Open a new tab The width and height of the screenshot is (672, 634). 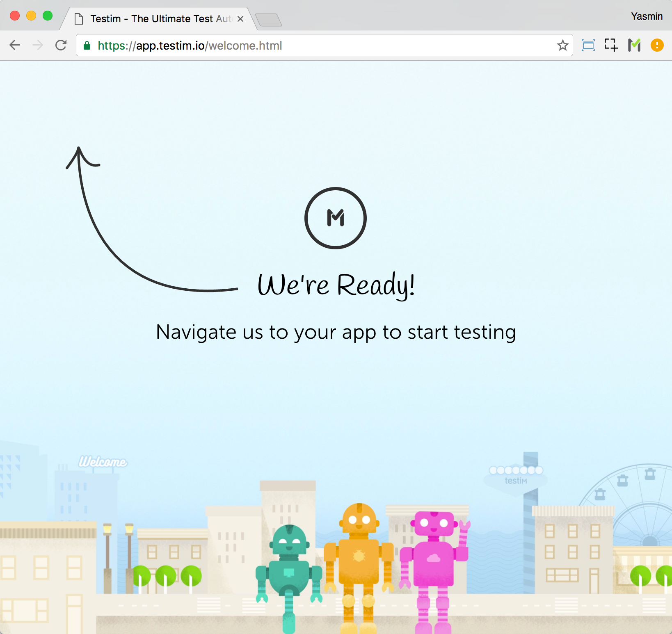(x=269, y=20)
